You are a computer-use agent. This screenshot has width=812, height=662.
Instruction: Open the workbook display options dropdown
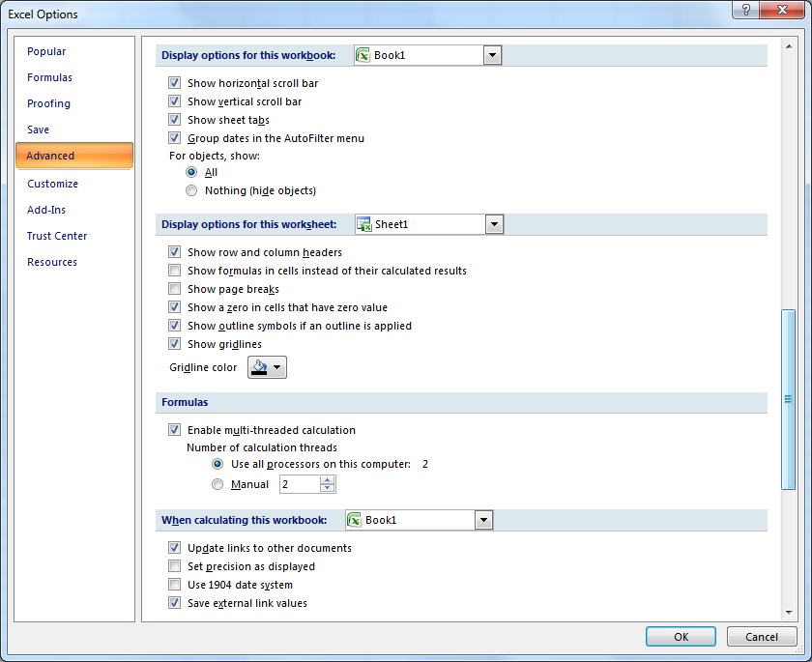click(493, 55)
